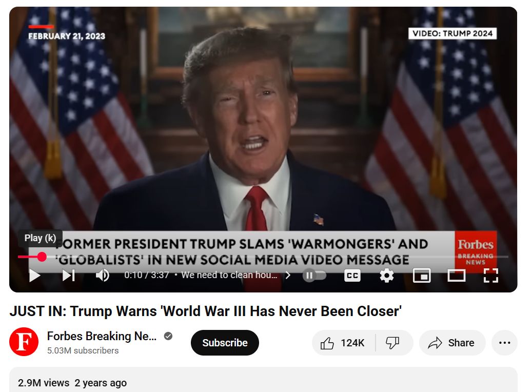Screen dimensions: 532x392
Task: Seek on the red video progress bar
Action: (263, 257)
